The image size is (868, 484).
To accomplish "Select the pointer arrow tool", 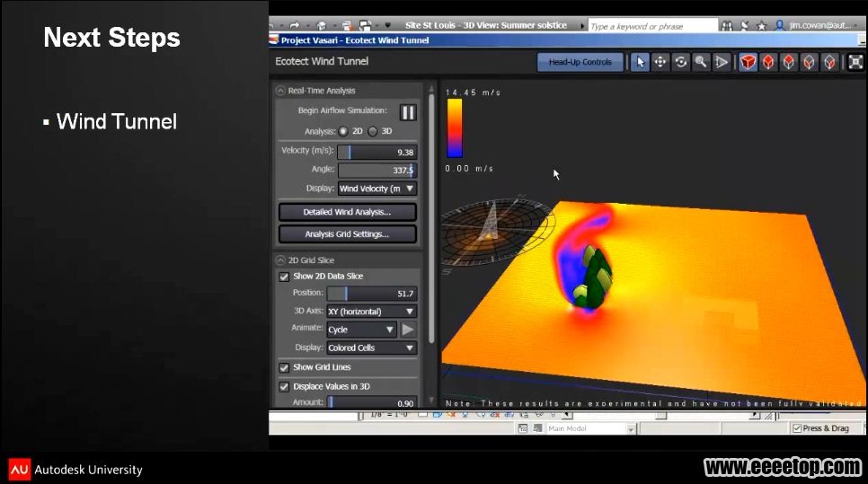I will coord(640,62).
